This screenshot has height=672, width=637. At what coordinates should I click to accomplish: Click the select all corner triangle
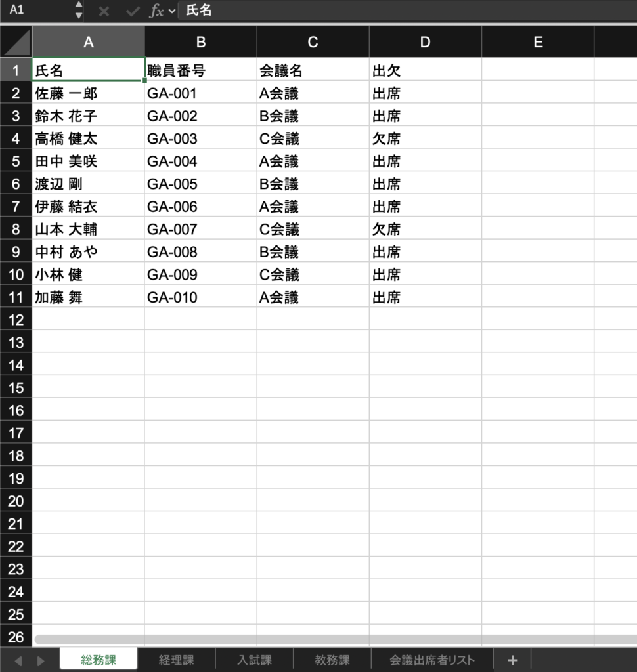coord(16,43)
